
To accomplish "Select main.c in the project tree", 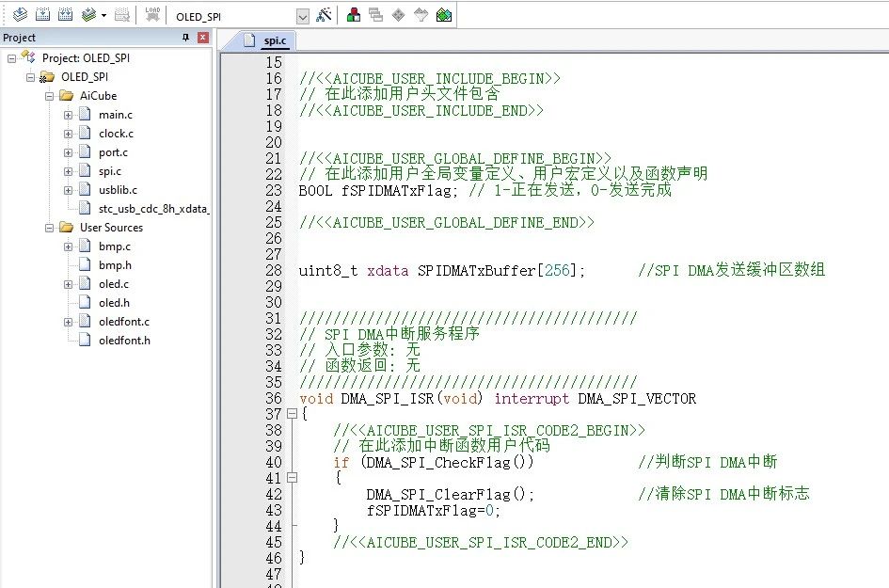I will [x=116, y=115].
